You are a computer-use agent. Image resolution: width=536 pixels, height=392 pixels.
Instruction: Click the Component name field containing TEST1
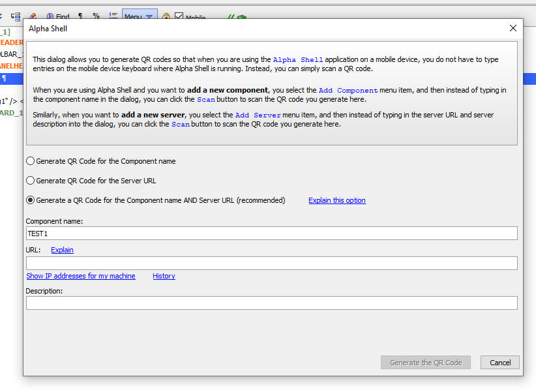pos(272,234)
